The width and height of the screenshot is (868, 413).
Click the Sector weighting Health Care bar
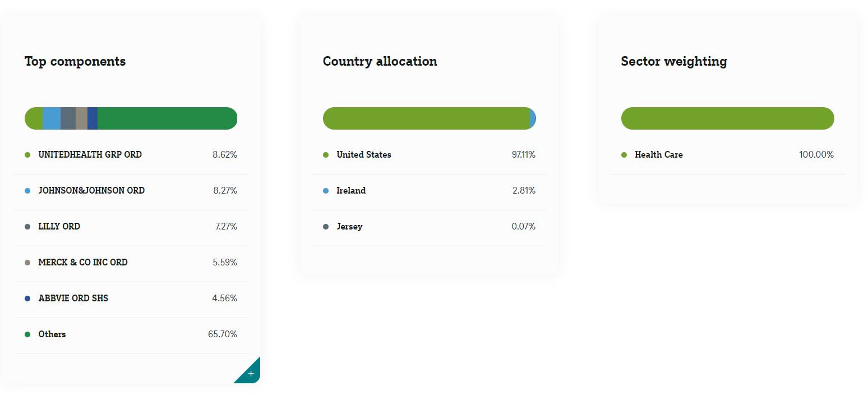(x=727, y=118)
